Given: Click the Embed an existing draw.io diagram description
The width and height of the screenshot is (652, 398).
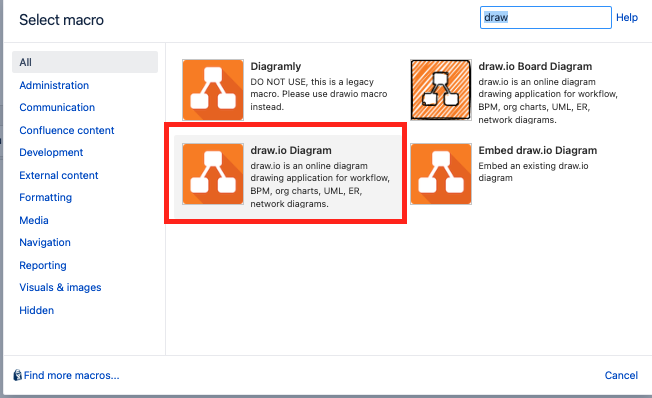Looking at the screenshot, I should (533, 172).
